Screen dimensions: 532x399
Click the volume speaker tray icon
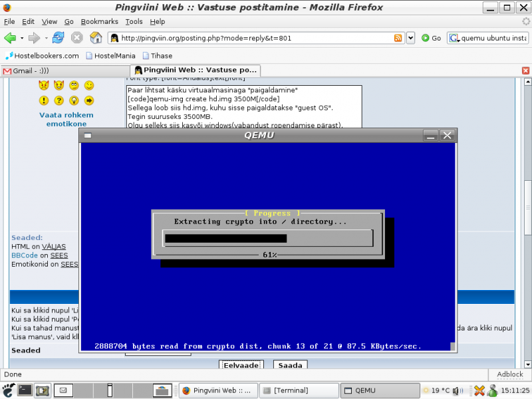point(458,390)
